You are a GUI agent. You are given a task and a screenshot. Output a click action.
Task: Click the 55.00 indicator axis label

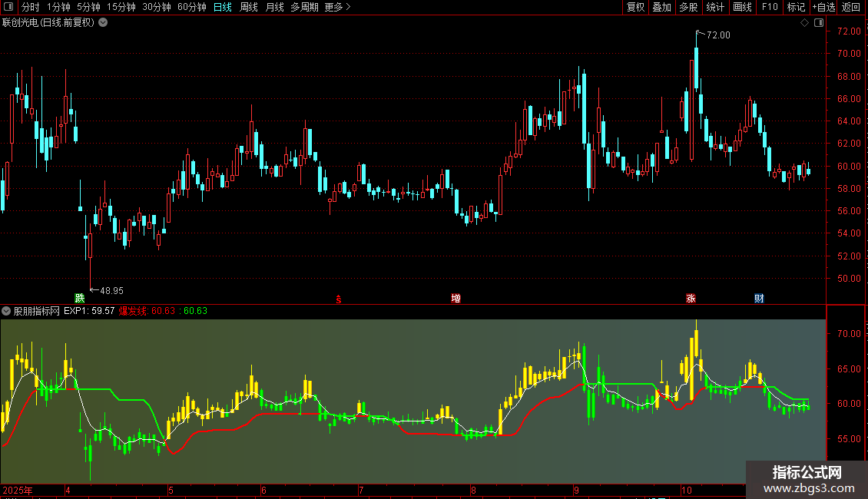click(849, 438)
